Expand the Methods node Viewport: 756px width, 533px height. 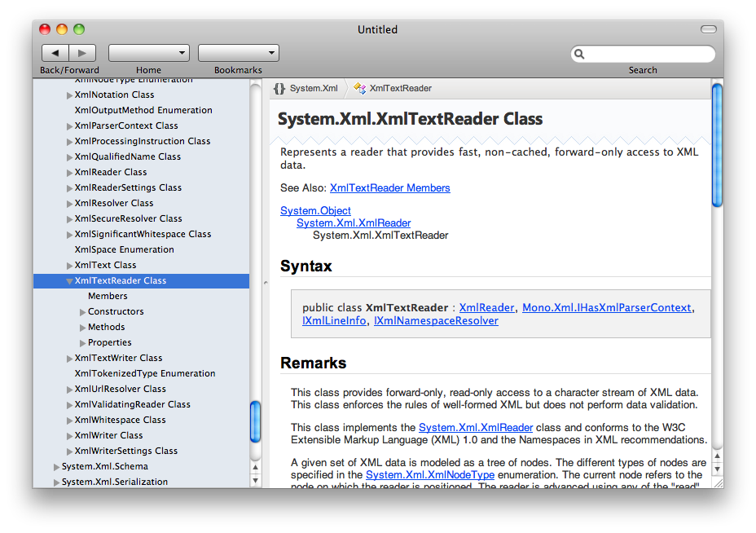pyautogui.click(x=82, y=328)
